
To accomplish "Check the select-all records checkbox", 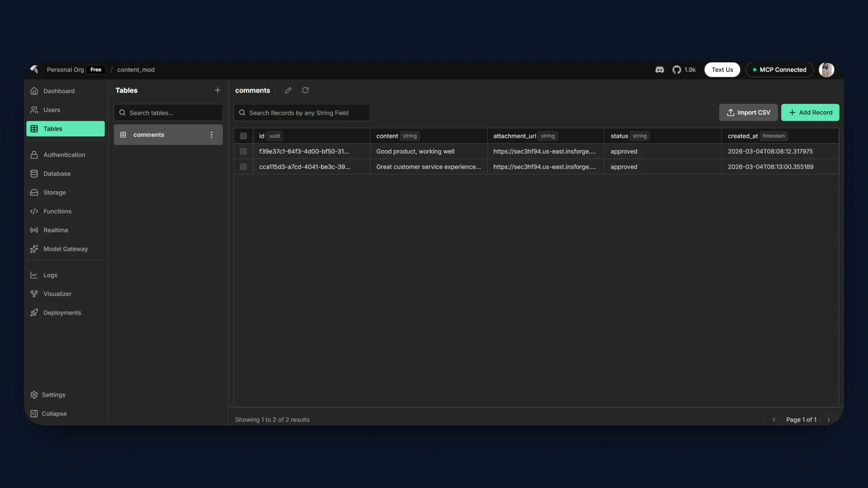I will pos(243,136).
